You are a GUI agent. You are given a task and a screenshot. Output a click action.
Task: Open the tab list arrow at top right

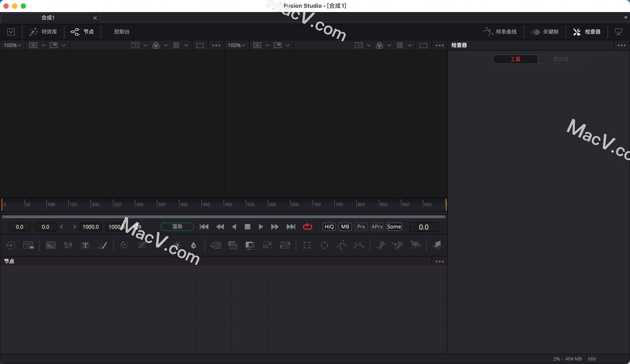click(625, 18)
